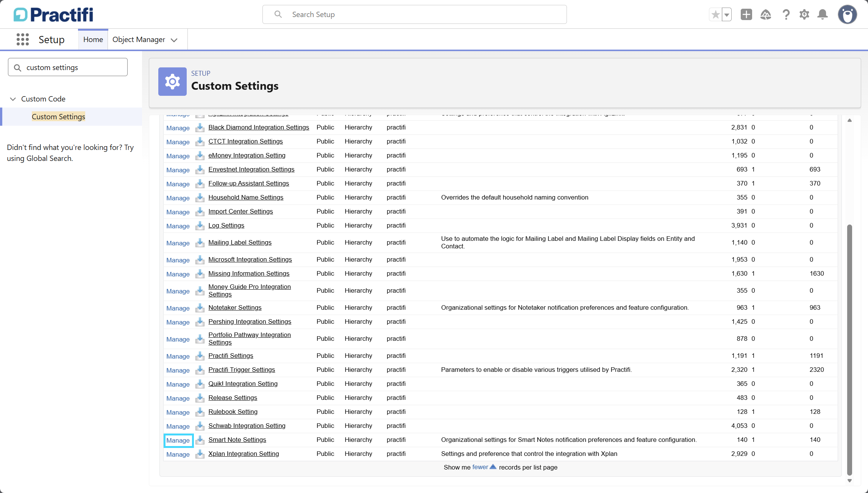Click the vertical scrollbar thumb
The height and width of the screenshot is (493, 868).
849,350
